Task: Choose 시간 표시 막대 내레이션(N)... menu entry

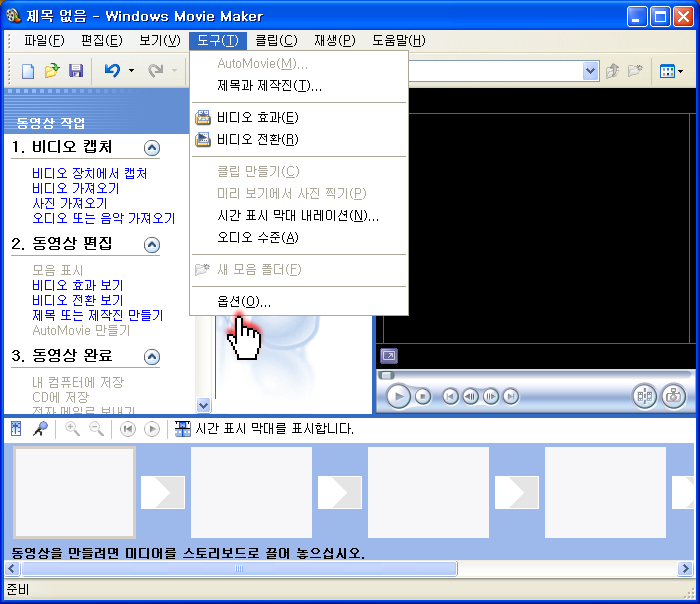Action: tap(299, 216)
